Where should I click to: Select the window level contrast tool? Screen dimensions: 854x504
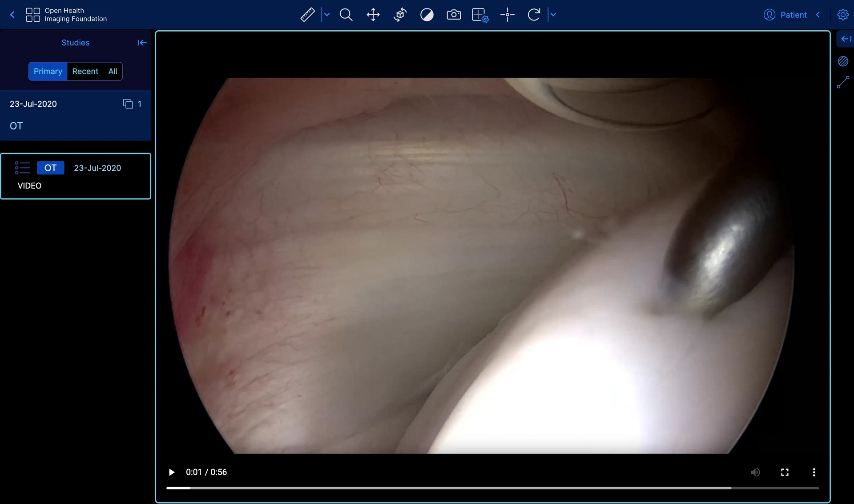click(x=427, y=15)
